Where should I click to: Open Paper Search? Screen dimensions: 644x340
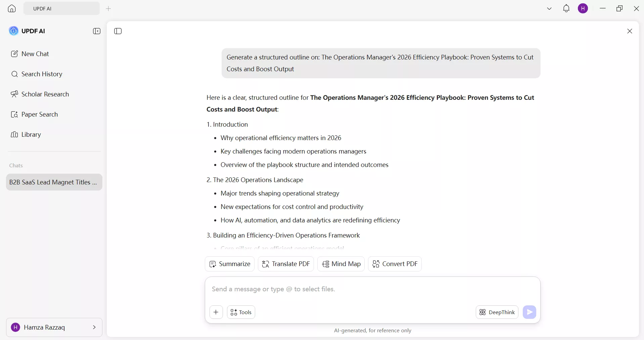[39, 114]
